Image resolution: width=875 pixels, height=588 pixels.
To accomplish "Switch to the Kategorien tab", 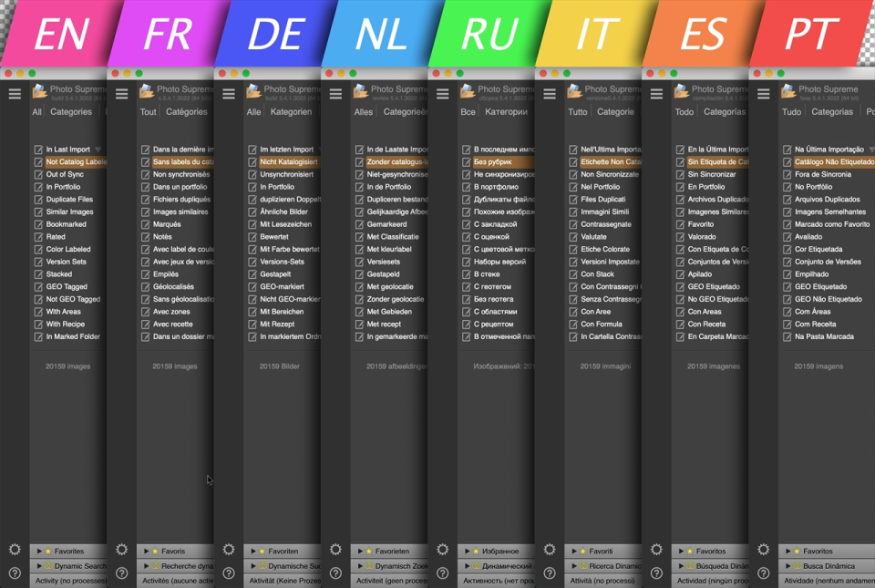I will [x=291, y=111].
